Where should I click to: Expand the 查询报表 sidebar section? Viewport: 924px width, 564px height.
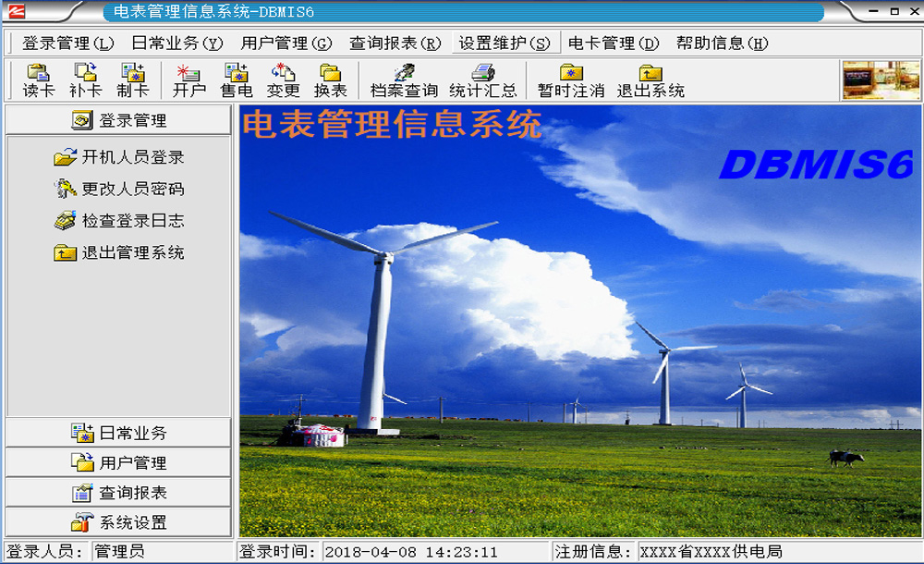click(x=118, y=493)
